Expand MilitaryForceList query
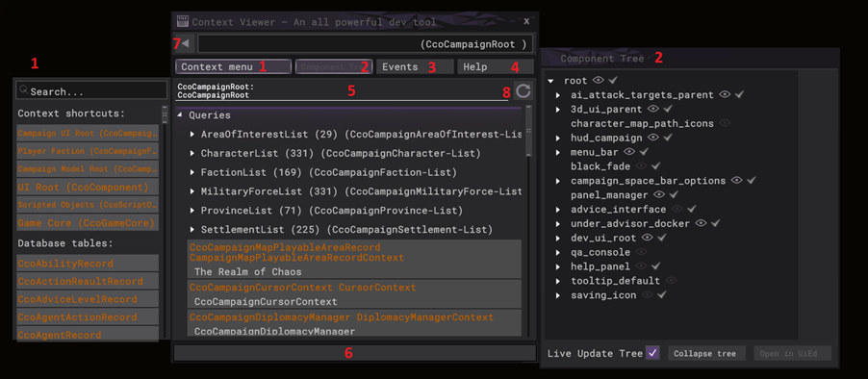 pyautogui.click(x=192, y=191)
